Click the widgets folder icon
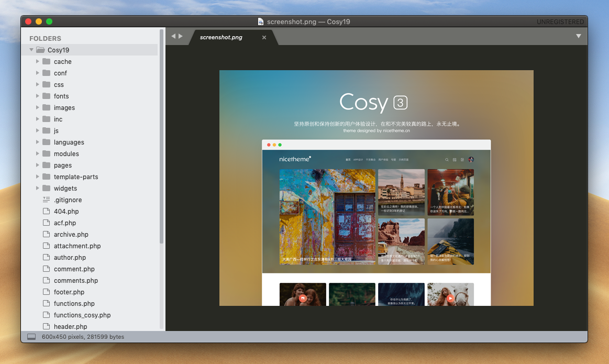 [47, 188]
